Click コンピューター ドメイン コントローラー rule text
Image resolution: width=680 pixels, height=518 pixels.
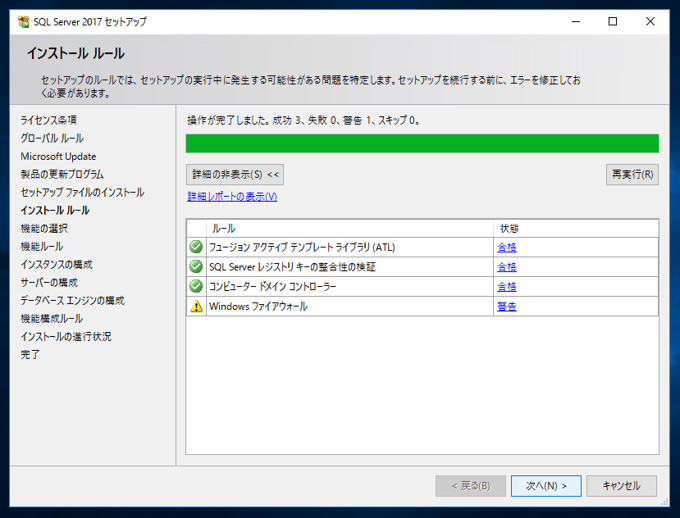pyautogui.click(x=272, y=287)
